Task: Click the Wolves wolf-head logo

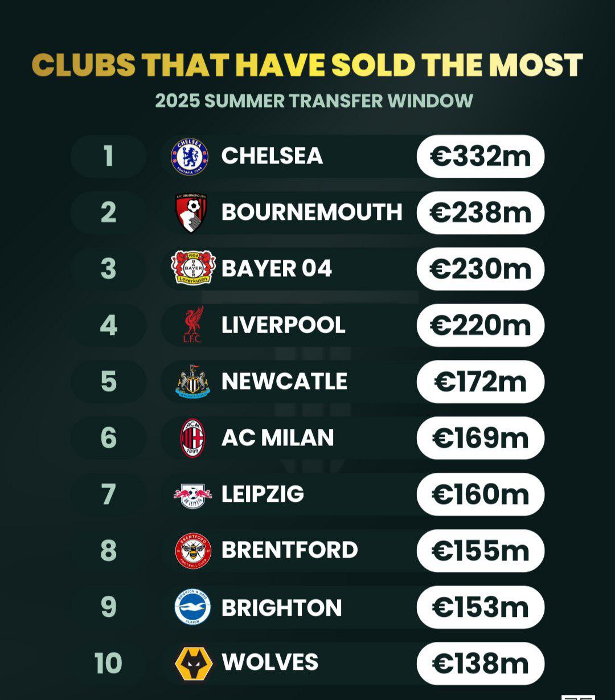Action: 194,664
